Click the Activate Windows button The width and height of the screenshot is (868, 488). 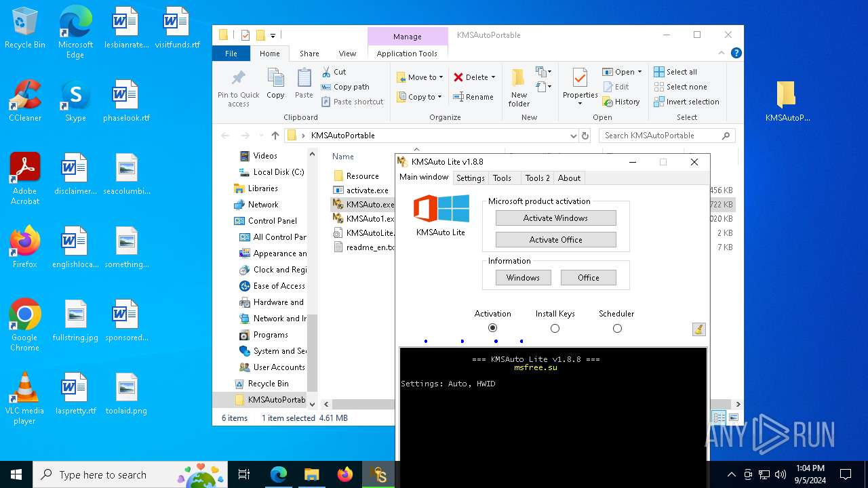(x=555, y=218)
